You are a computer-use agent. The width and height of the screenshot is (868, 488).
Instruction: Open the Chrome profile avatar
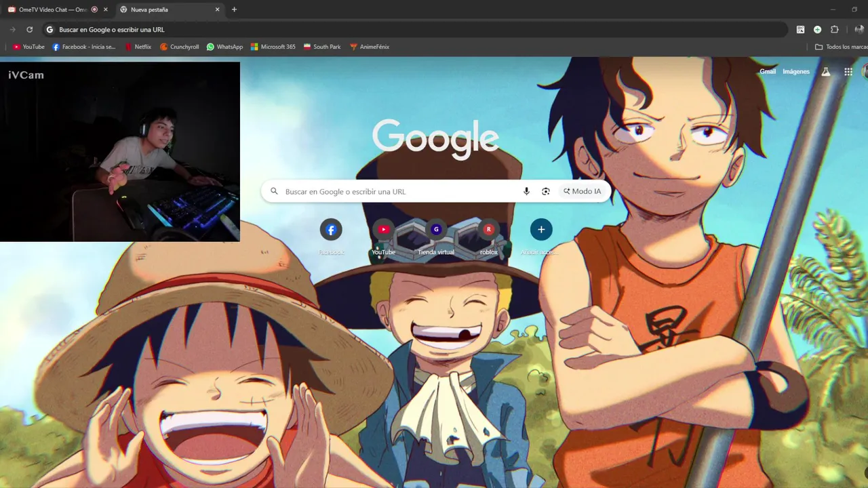pyautogui.click(x=860, y=30)
